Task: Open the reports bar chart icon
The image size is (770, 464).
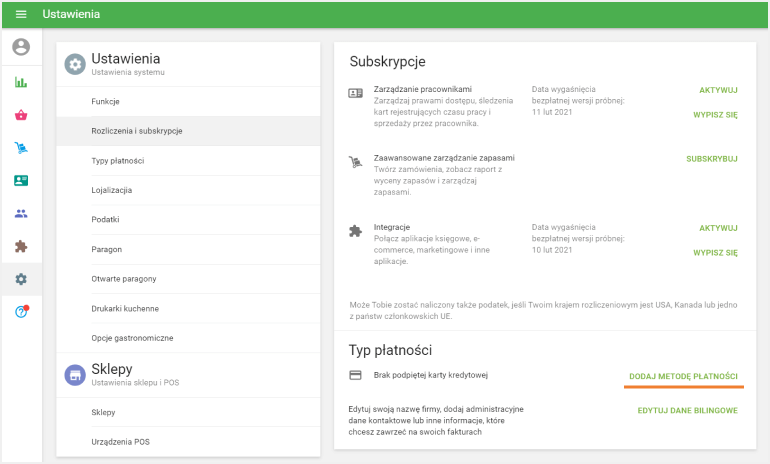Action: (x=21, y=82)
